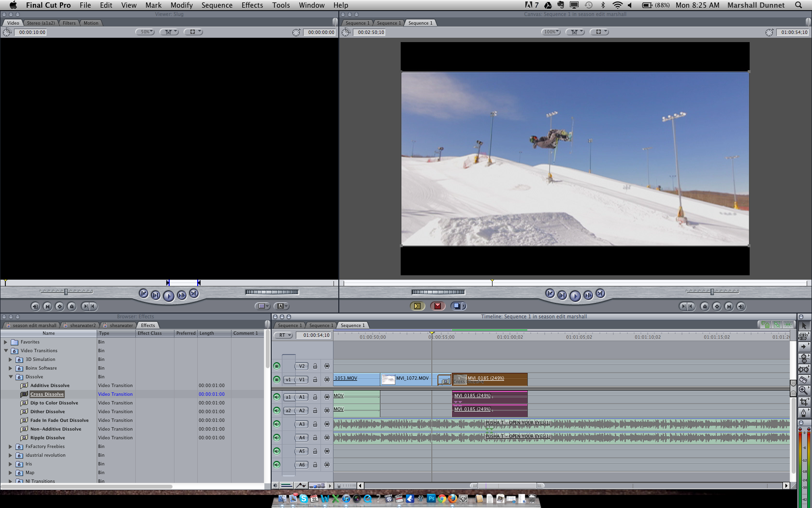Click the red Insert edit button
This screenshot has width=812, height=508.
tap(437, 306)
